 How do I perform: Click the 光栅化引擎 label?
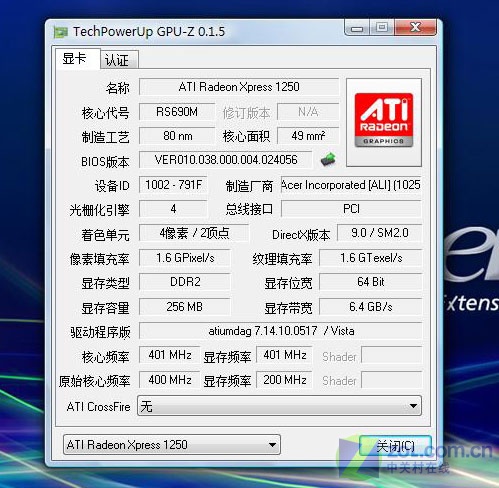(99, 210)
